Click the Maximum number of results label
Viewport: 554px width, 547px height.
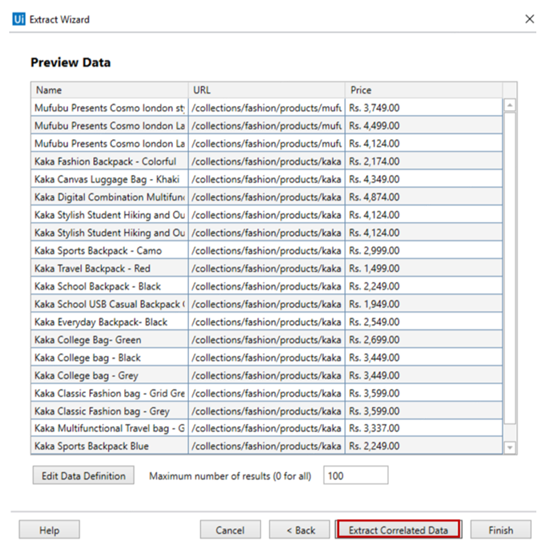click(x=230, y=476)
